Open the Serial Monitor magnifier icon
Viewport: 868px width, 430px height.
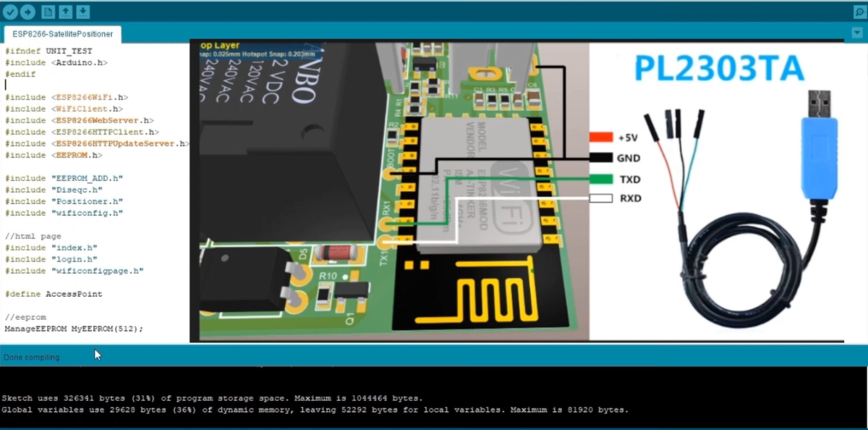pyautogui.click(x=859, y=12)
